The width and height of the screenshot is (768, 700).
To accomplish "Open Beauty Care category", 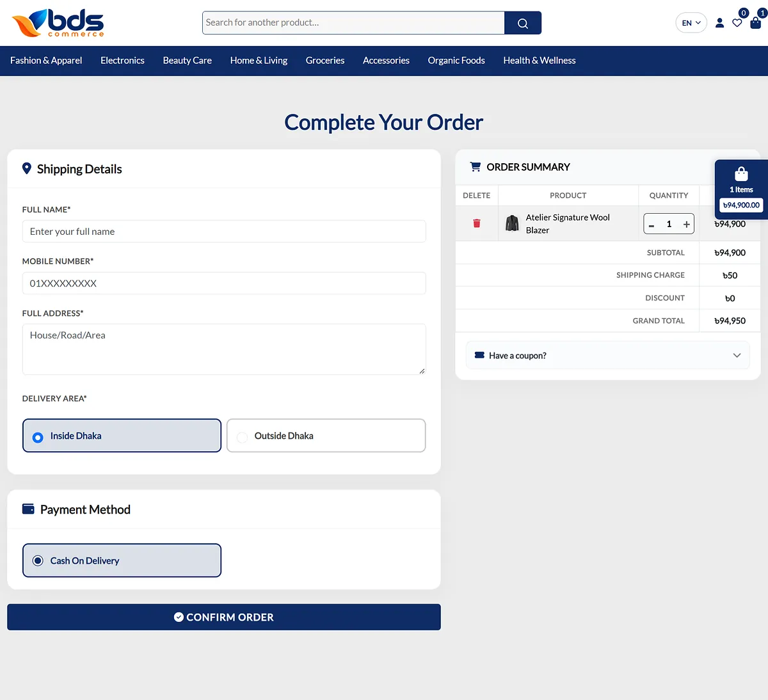I will (x=187, y=60).
